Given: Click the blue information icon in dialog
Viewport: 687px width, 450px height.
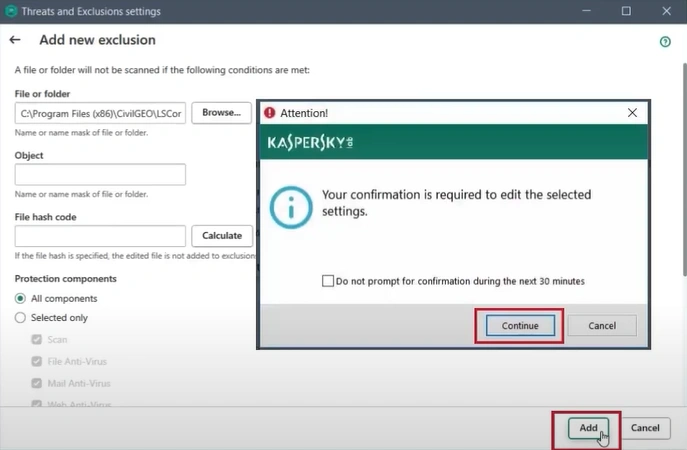Looking at the screenshot, I should click(x=291, y=208).
